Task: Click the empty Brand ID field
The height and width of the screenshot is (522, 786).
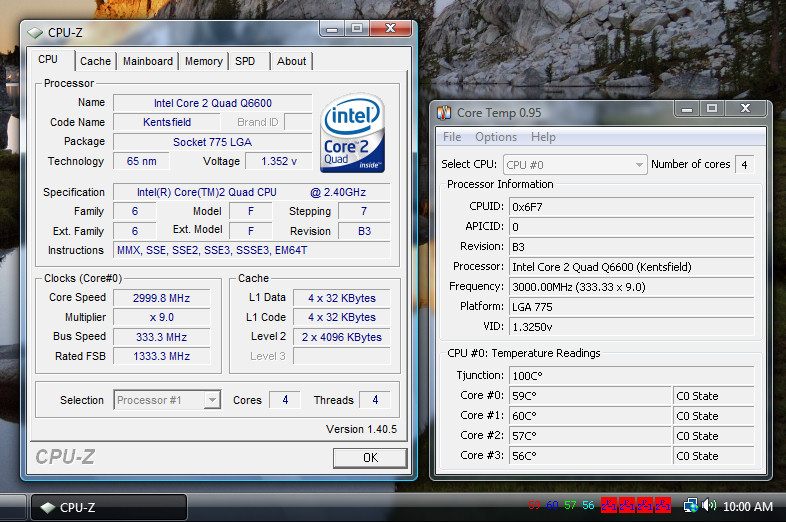Action: [298, 122]
